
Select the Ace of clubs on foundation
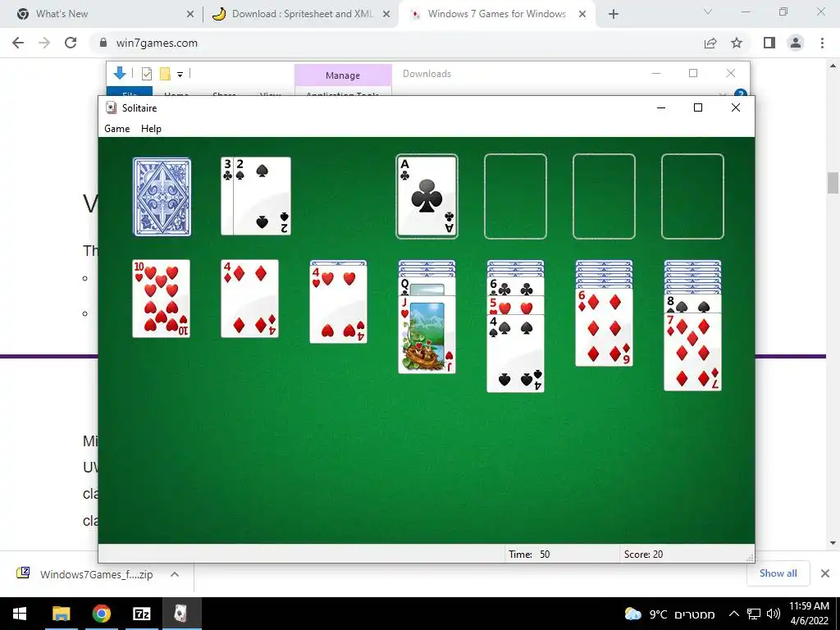tap(427, 197)
